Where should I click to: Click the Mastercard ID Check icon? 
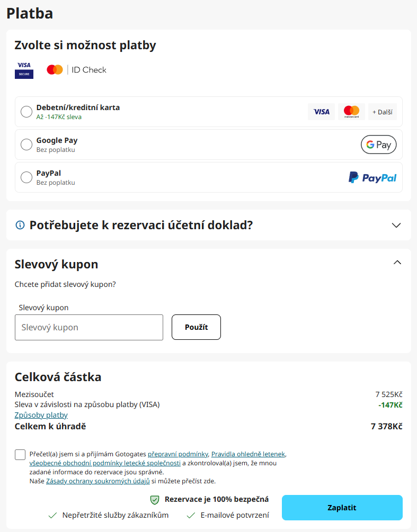(x=55, y=69)
